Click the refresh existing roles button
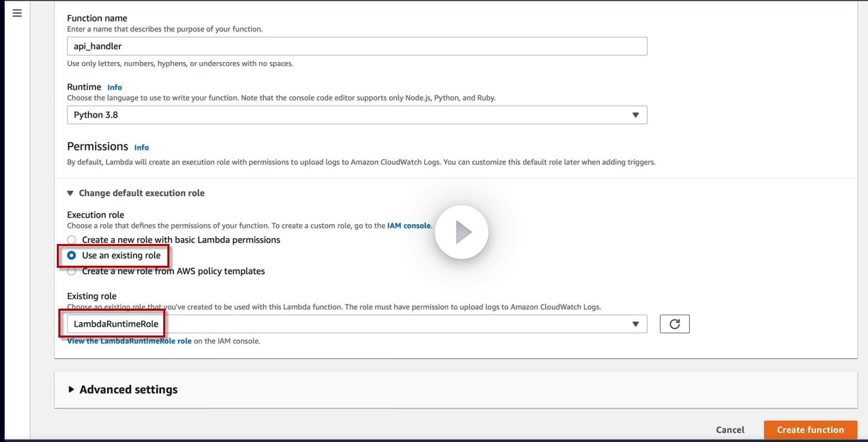Screen dimensions: 868x442 [x=674, y=324]
